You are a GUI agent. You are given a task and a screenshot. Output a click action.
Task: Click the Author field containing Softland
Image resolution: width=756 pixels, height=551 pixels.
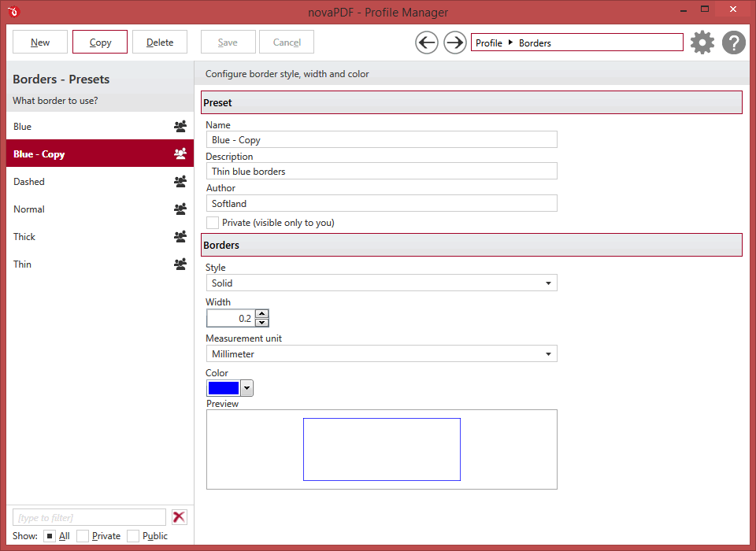[x=381, y=203]
